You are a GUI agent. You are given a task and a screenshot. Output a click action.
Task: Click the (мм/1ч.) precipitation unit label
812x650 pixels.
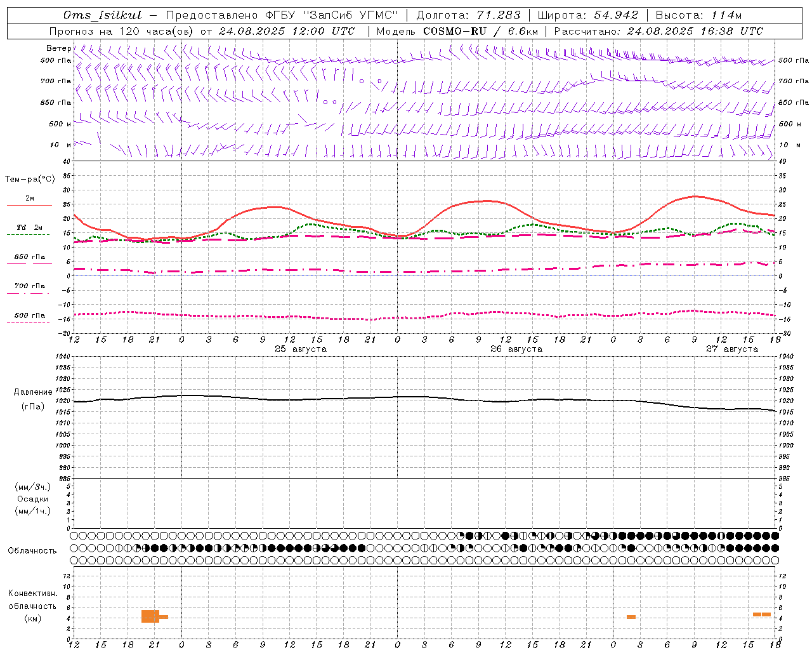33,511
